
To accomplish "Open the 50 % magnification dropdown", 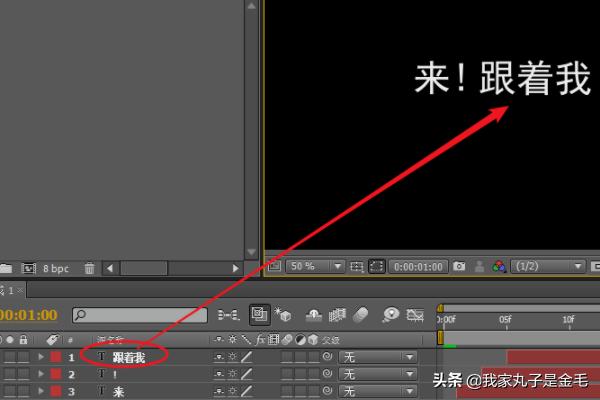I will coord(315,266).
